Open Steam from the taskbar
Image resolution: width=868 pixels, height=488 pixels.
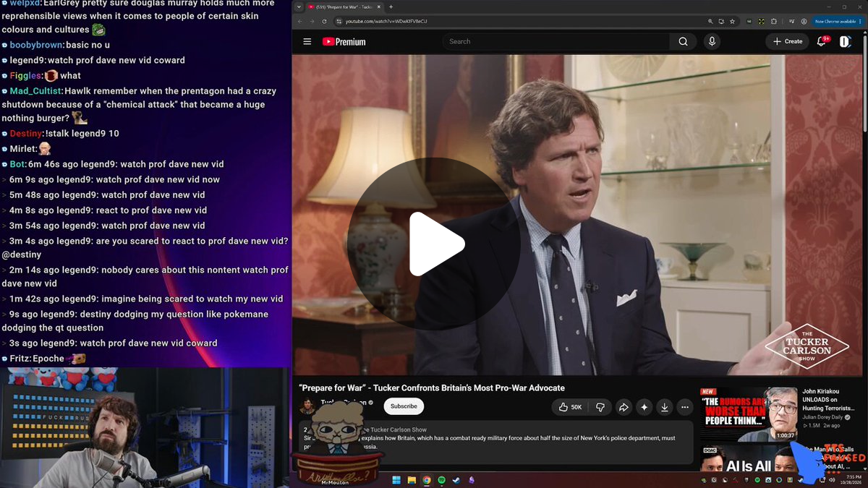[x=456, y=480]
